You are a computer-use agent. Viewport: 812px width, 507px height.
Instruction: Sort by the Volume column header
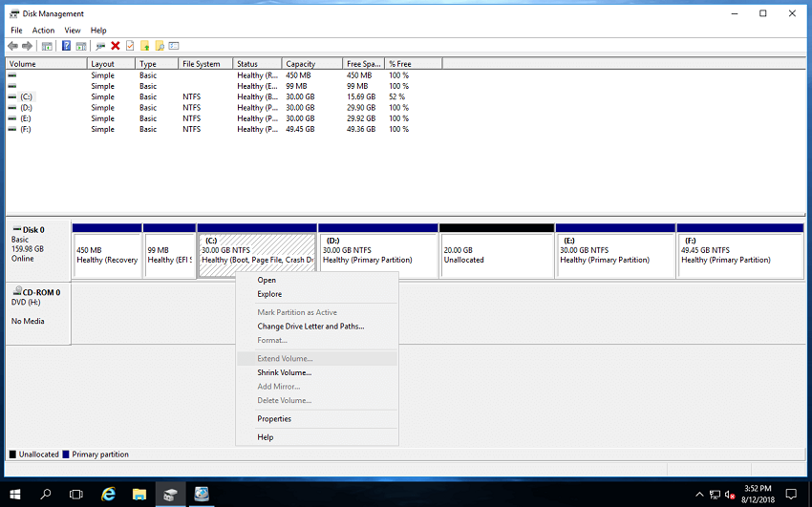[46, 64]
